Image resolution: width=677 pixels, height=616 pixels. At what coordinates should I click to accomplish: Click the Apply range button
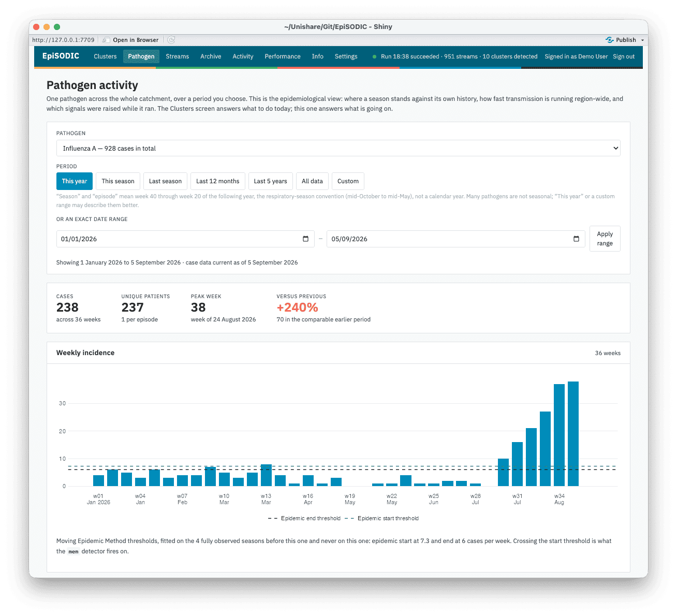pyautogui.click(x=605, y=239)
